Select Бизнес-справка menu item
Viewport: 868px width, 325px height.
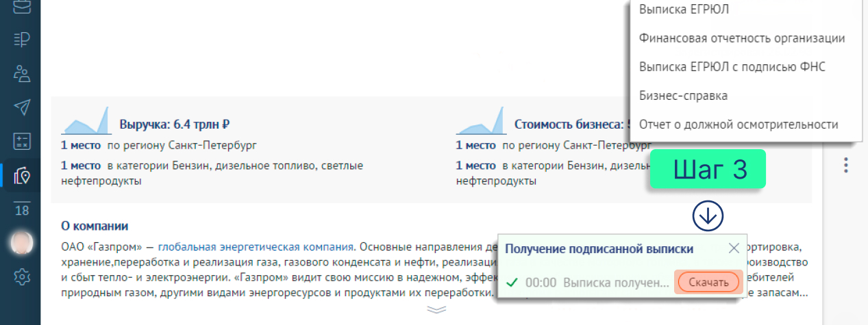click(683, 96)
